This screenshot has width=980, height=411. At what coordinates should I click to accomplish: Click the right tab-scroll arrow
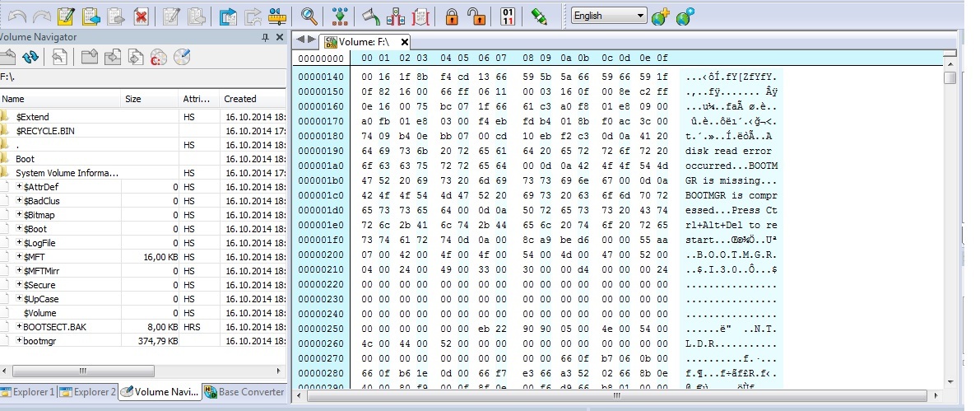(x=311, y=40)
